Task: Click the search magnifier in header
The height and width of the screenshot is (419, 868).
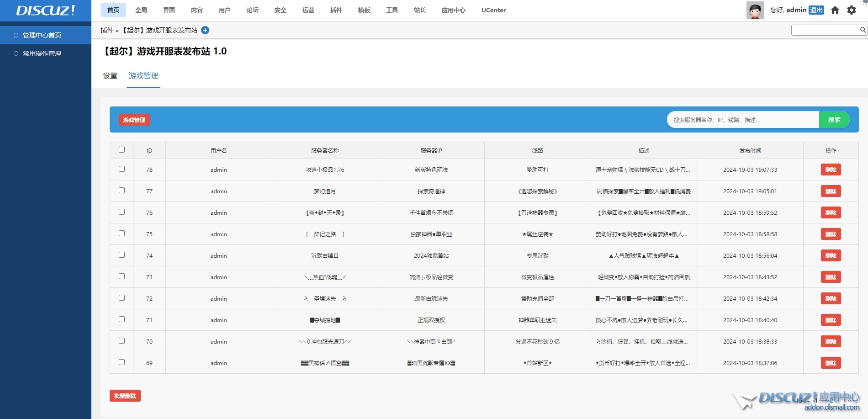Action: click(x=863, y=30)
